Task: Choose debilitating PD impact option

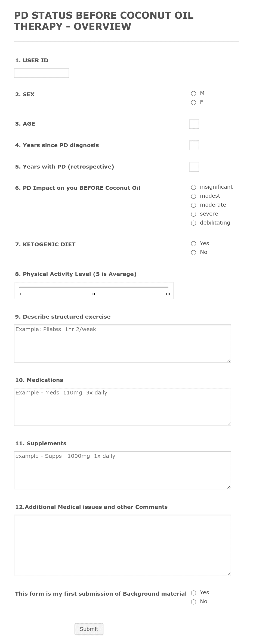Action: [193, 223]
